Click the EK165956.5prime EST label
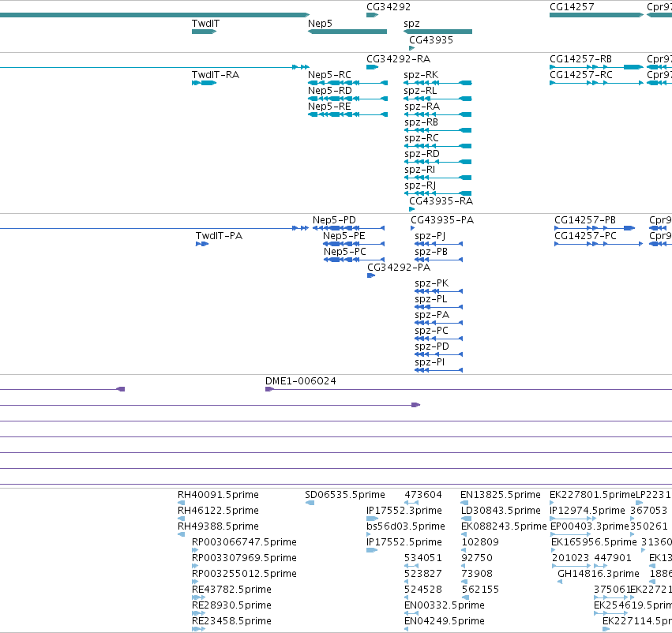This screenshot has height=633, width=672. pyautogui.click(x=594, y=542)
